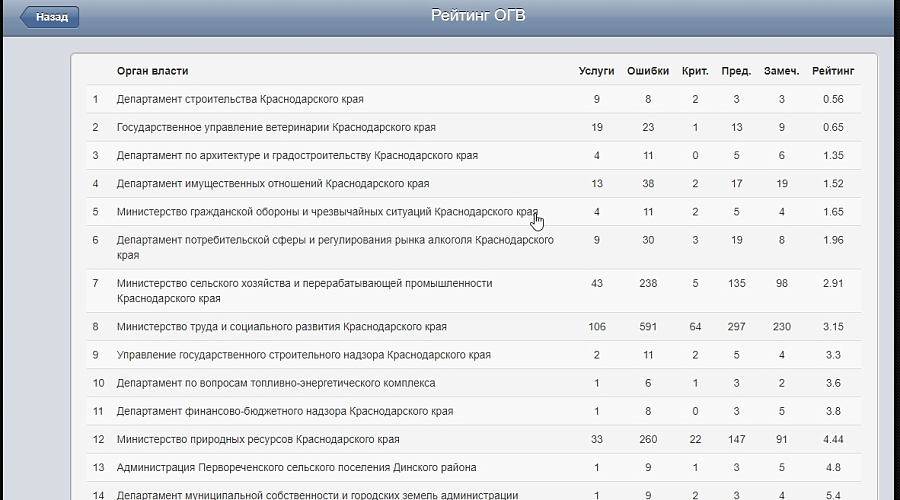Click row number 8

pos(95,327)
